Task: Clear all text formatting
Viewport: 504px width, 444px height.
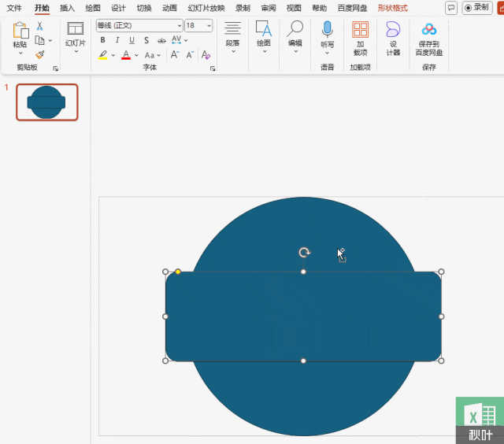Action: coord(206,55)
